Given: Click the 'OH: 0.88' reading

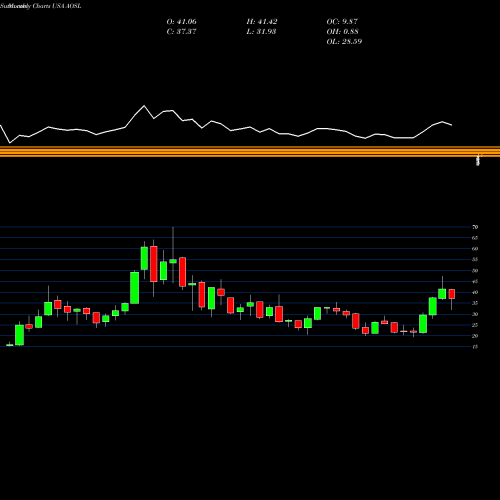Looking at the screenshot, I should coord(342,32).
